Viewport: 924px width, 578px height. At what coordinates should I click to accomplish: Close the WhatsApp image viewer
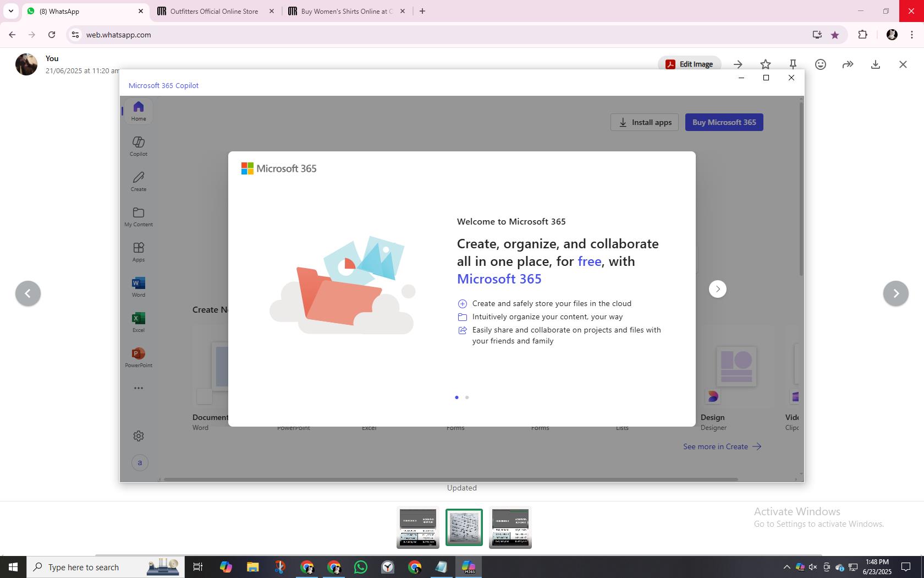903,64
